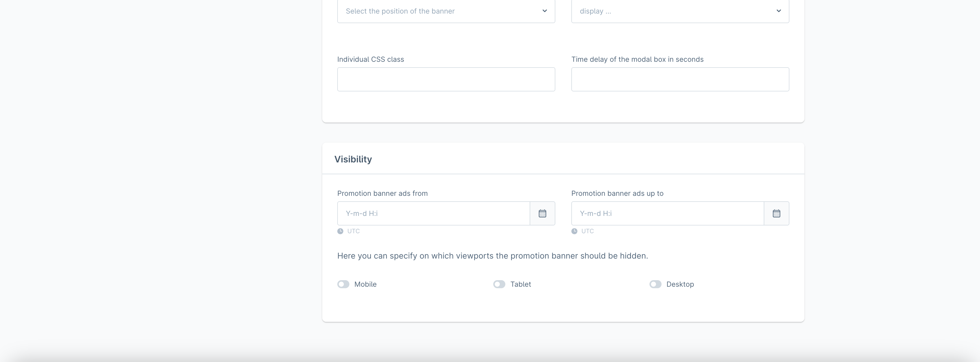Image resolution: width=980 pixels, height=362 pixels.
Task: Click the Tablet toggle label text
Action: 520,284
